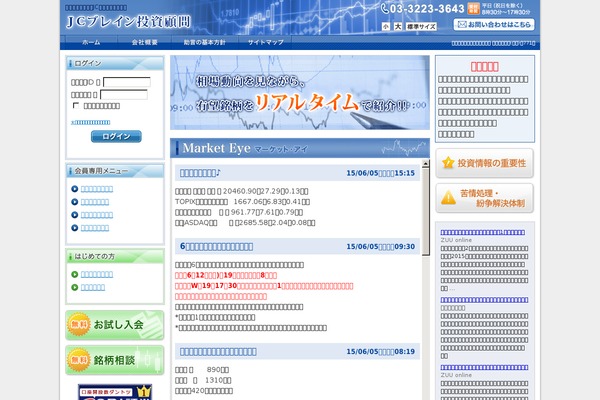Click the はじめての方 panel header
This screenshot has height=400, width=600.
click(115, 256)
